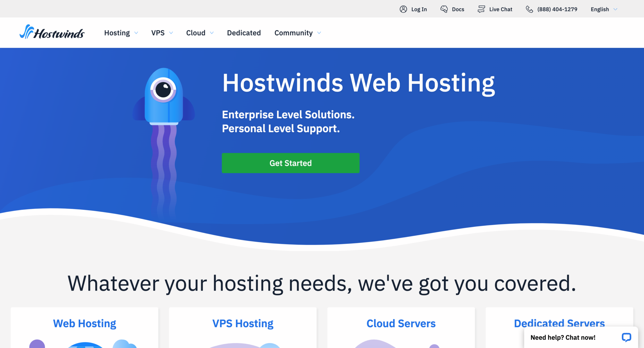Click the Live Chat speech bubble icon
The image size is (644, 348).
tap(481, 9)
